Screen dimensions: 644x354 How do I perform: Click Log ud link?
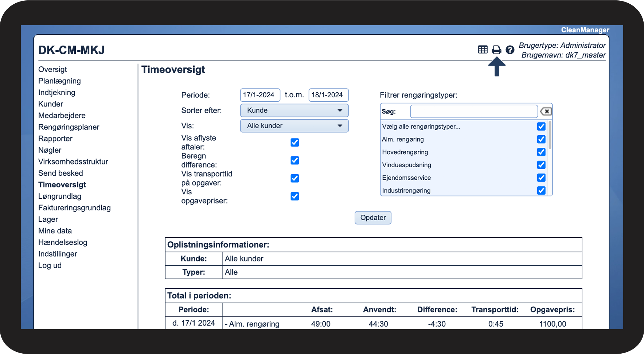coord(50,265)
